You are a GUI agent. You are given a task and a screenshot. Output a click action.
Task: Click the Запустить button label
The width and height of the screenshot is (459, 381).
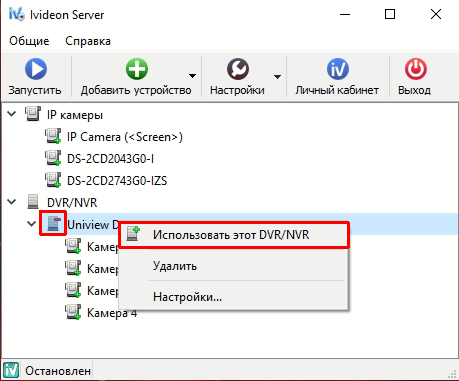[35, 90]
